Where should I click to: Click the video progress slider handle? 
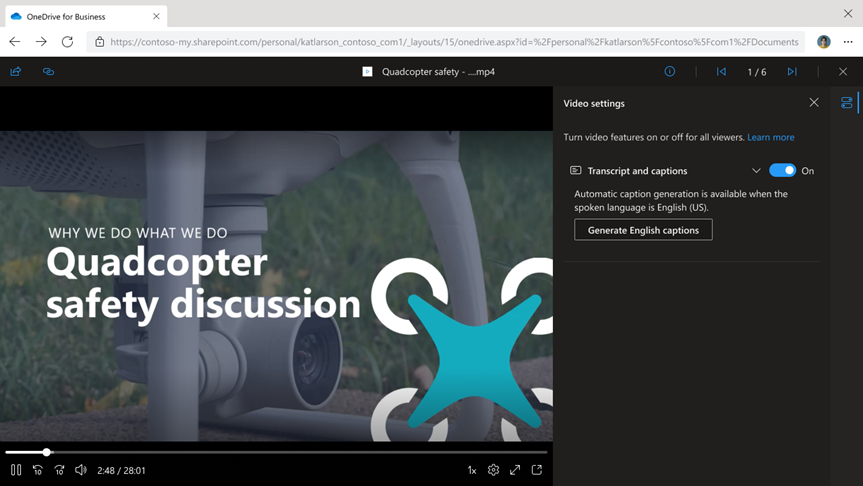point(47,452)
